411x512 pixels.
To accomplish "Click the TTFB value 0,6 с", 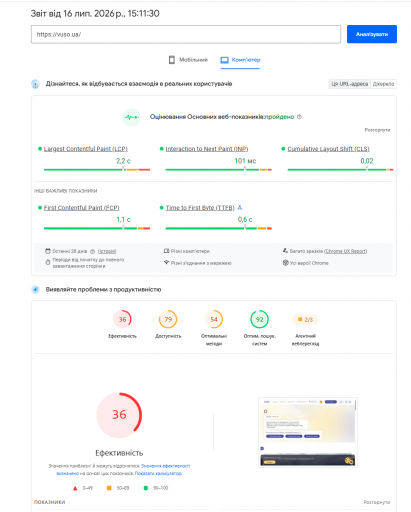I will (x=245, y=220).
